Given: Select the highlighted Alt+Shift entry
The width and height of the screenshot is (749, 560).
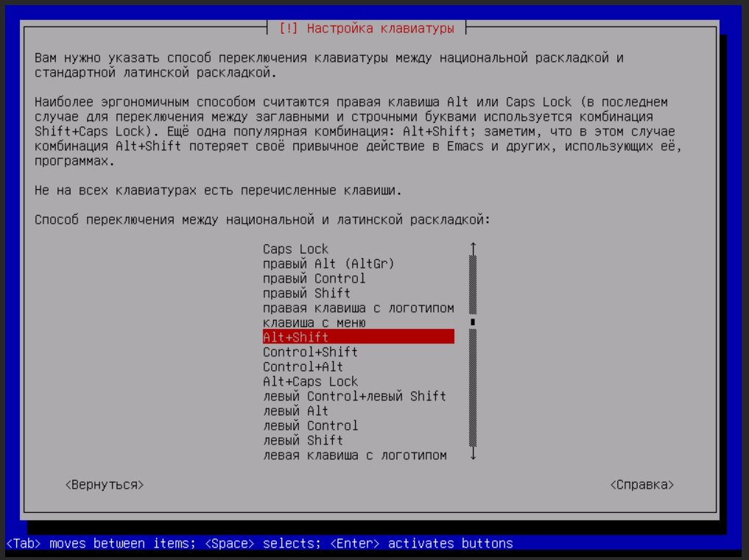Looking at the screenshot, I should pos(358,337).
